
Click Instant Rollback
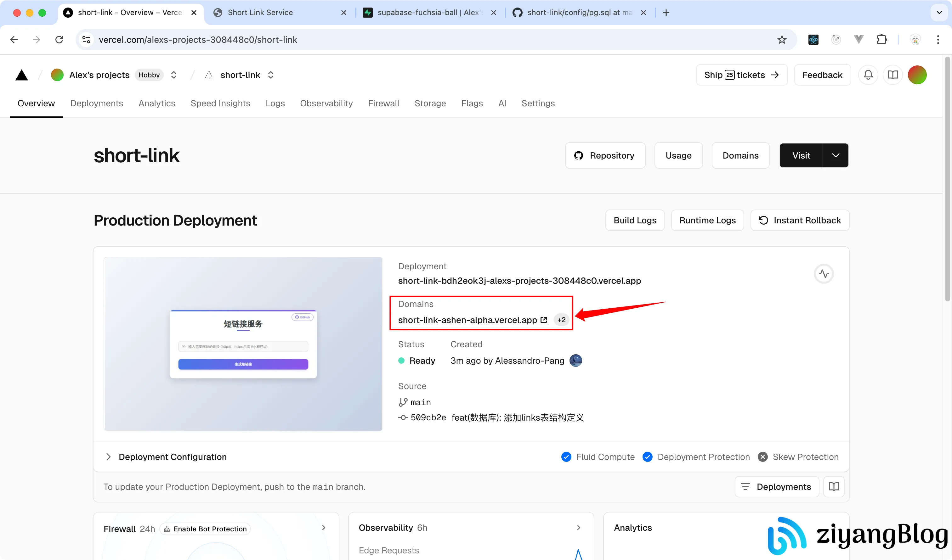click(x=800, y=220)
